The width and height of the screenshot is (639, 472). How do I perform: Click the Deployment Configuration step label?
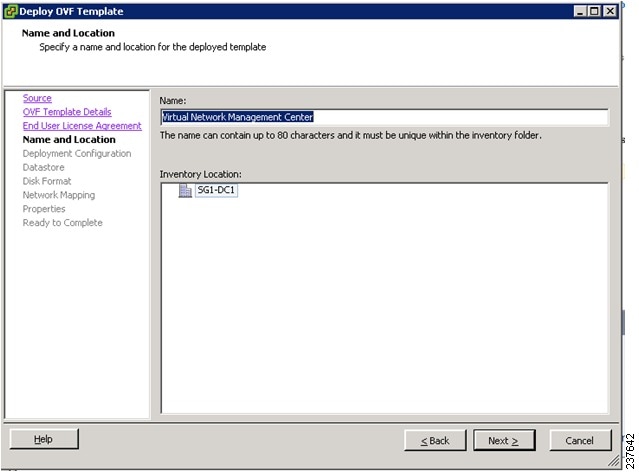(77, 153)
